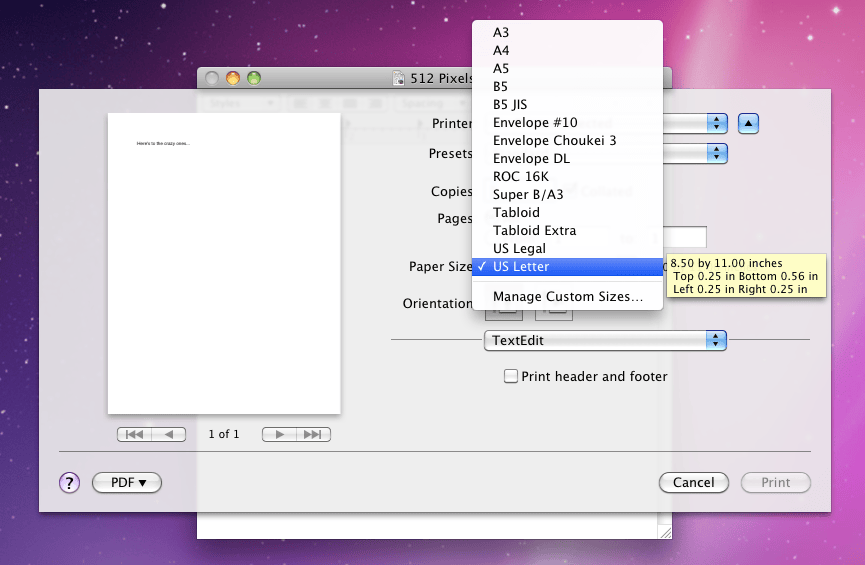Enable Print header and footer checkbox
This screenshot has height=565, width=865.
(511, 376)
